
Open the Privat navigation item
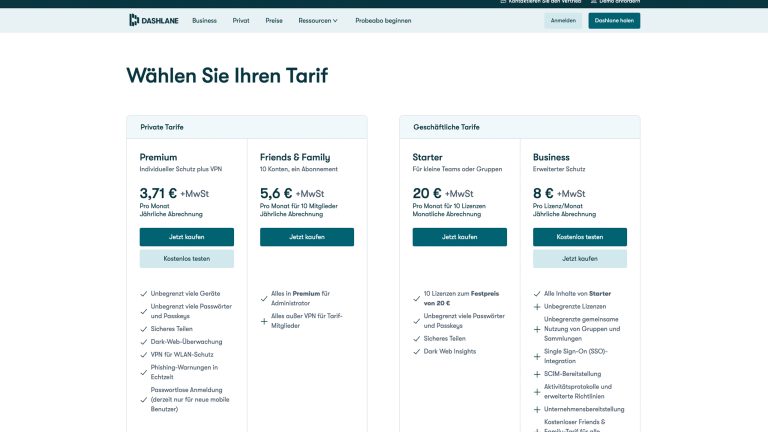[241, 20]
